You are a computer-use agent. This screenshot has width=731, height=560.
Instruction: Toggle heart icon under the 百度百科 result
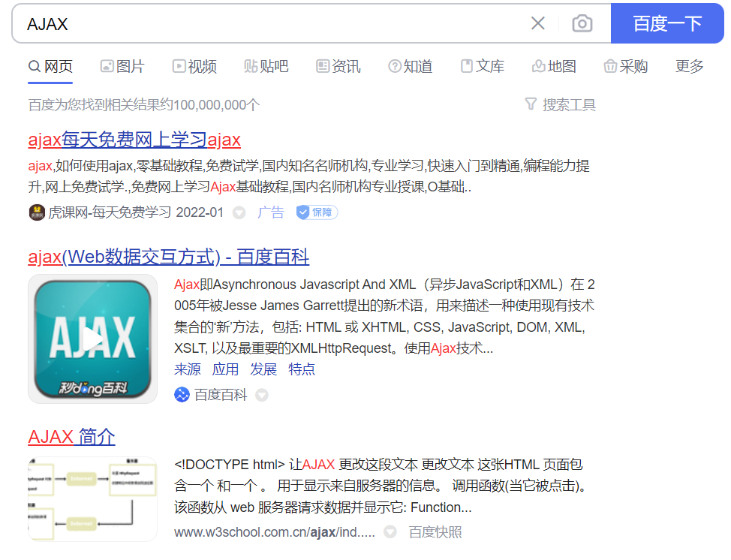pyautogui.click(x=260, y=393)
